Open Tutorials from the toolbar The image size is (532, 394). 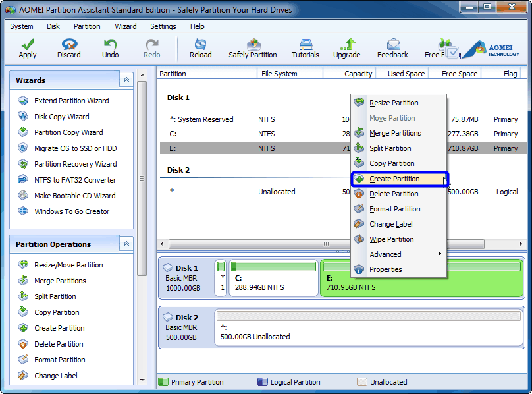coord(305,48)
